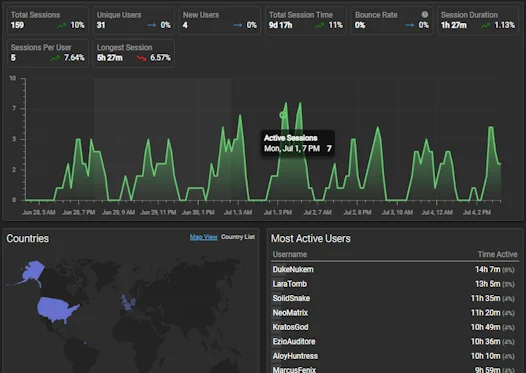The width and height of the screenshot is (526, 373).
Task: Click the Jul 2, 7 AM axis label
Action: (317, 212)
